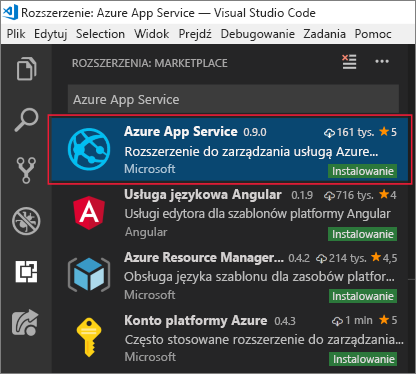Select the Azure App Service extension title
416x374 pixels.
(181, 131)
